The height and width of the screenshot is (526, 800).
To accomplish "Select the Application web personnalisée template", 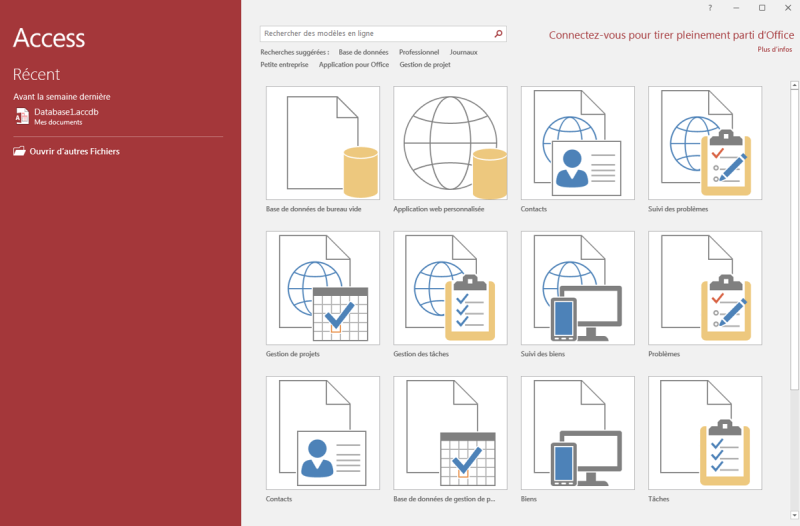I will pyautogui.click(x=450, y=143).
